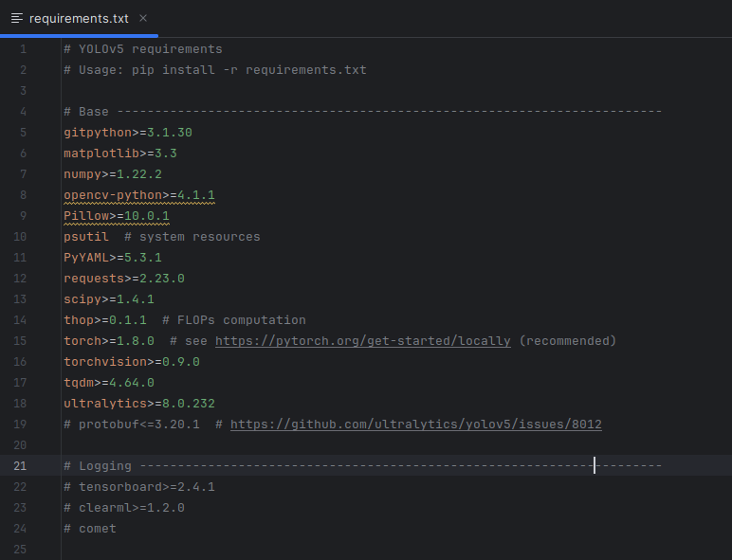Image resolution: width=732 pixels, height=560 pixels.
Task: Click line number 21 in gutter
Action: tap(20, 466)
